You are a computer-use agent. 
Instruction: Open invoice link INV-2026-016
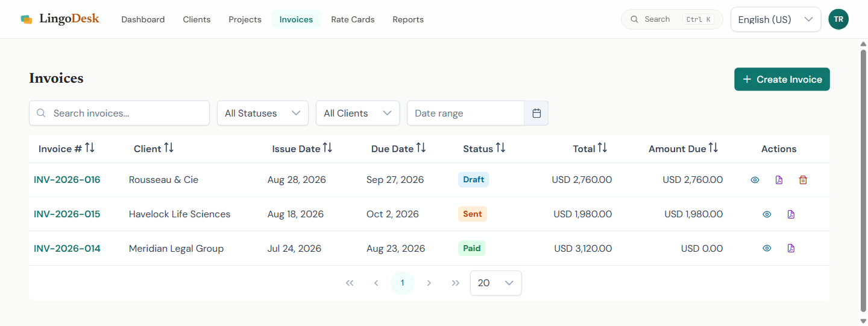[67, 180]
